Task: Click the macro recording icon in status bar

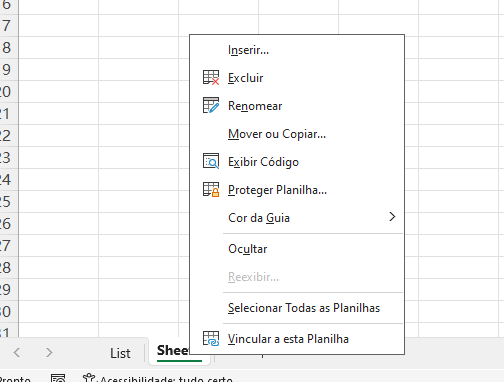Action: pos(58,379)
